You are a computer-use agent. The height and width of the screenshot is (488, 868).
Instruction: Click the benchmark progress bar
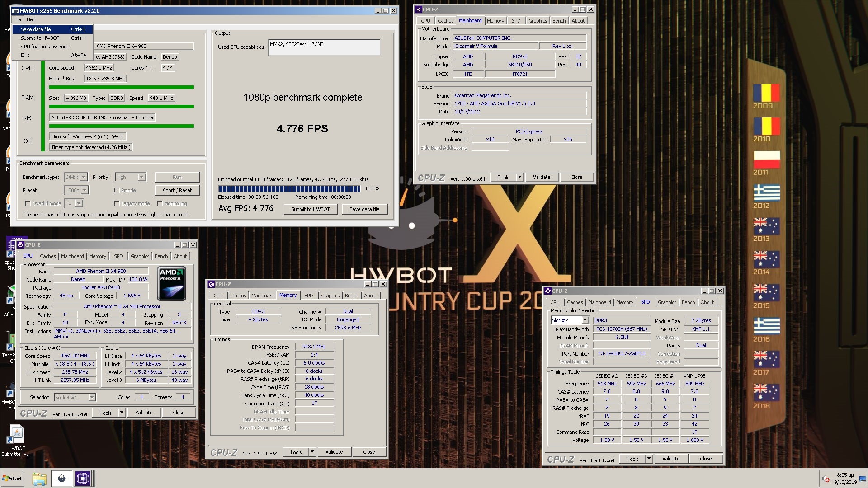coord(289,189)
